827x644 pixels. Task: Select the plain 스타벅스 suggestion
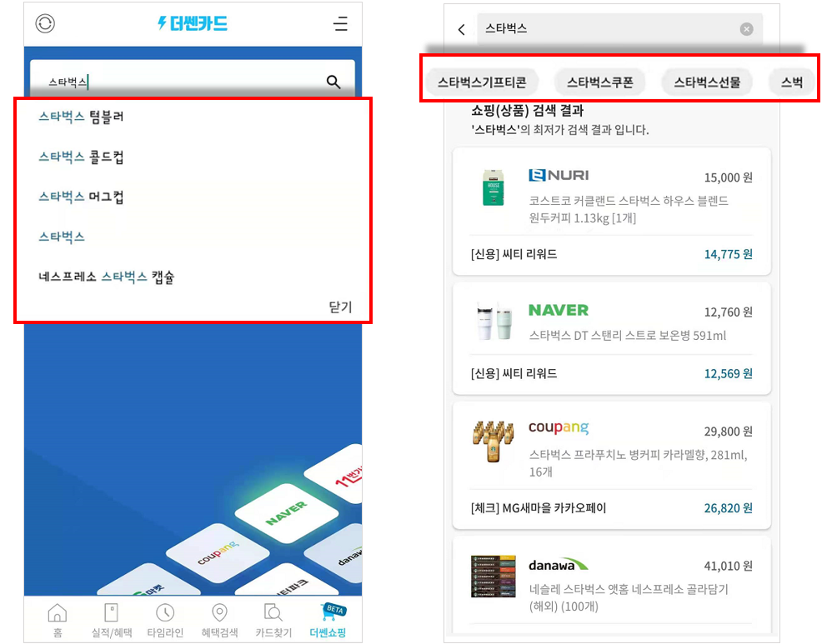tap(61, 237)
